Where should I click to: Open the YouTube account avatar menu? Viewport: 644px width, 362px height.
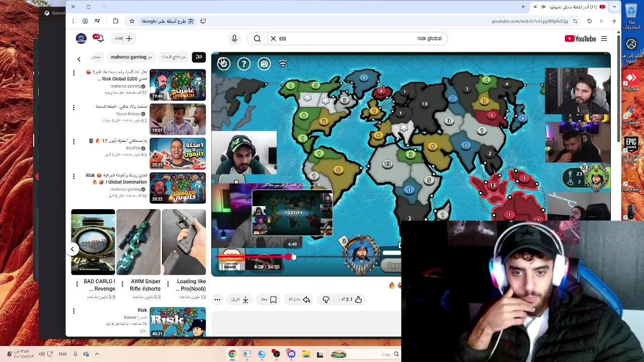pos(81,38)
